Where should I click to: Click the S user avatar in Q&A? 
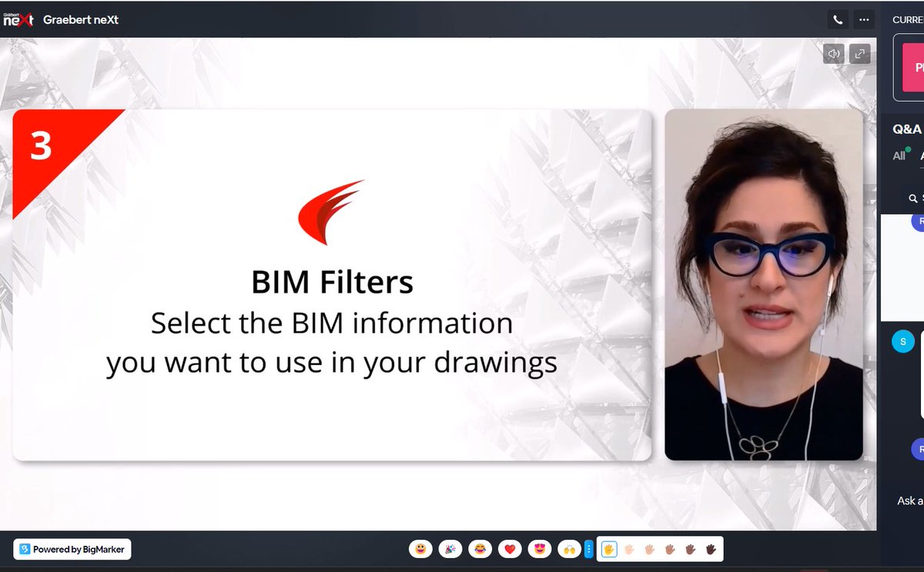point(902,342)
